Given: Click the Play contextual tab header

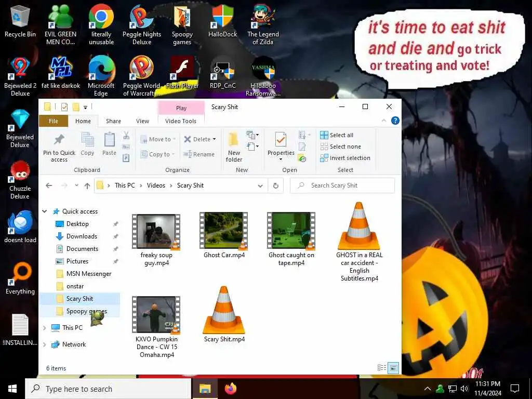Looking at the screenshot, I should (181, 108).
